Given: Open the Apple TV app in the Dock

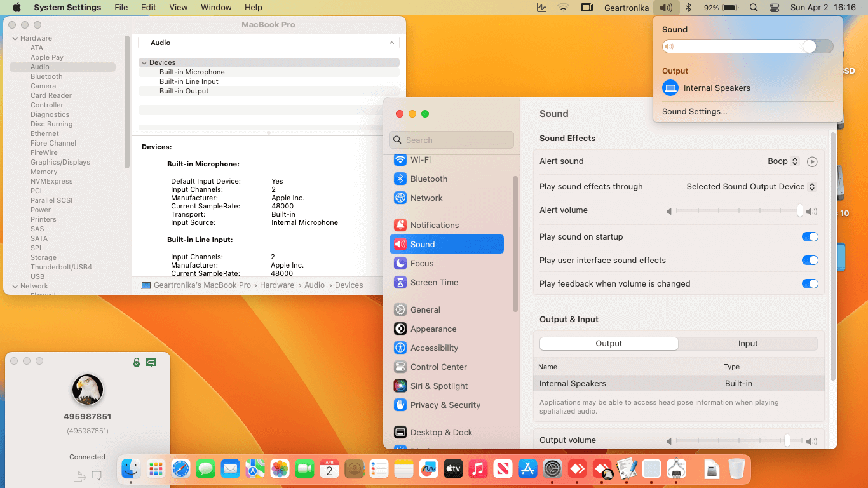Looking at the screenshot, I should [453, 470].
